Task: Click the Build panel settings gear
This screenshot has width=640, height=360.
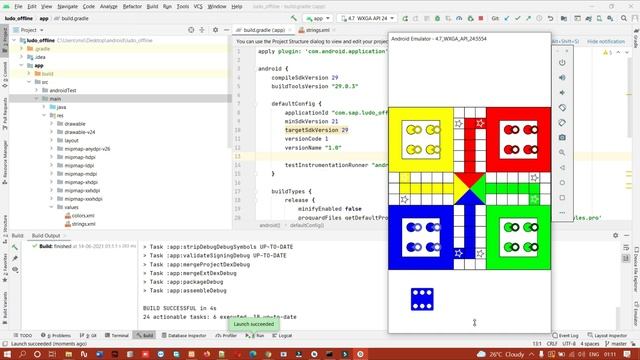Action: pos(616,236)
